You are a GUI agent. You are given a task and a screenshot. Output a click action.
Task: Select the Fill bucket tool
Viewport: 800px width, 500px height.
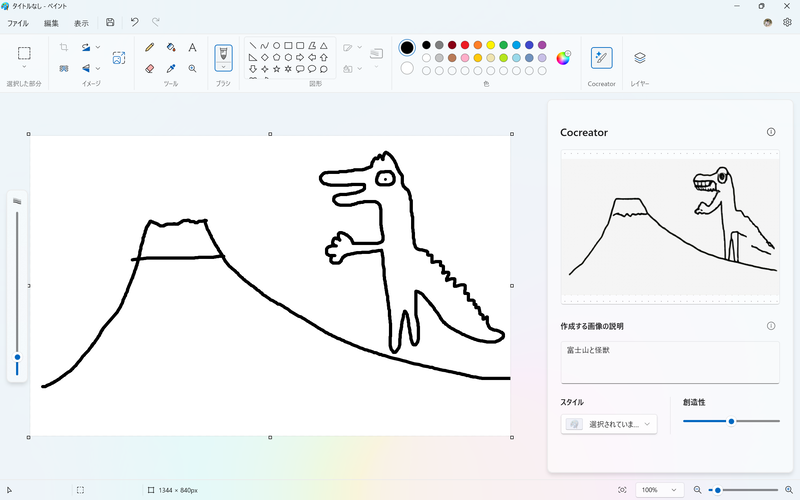point(171,47)
